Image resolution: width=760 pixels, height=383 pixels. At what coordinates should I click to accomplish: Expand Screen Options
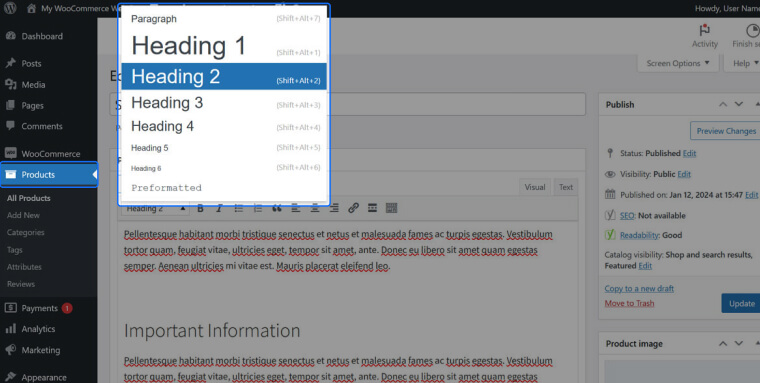[x=678, y=64]
